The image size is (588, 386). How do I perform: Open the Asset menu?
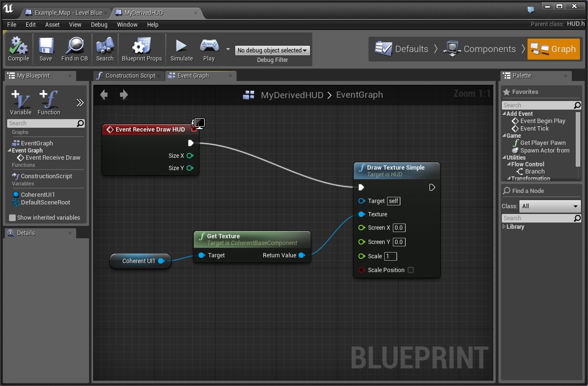click(52, 24)
